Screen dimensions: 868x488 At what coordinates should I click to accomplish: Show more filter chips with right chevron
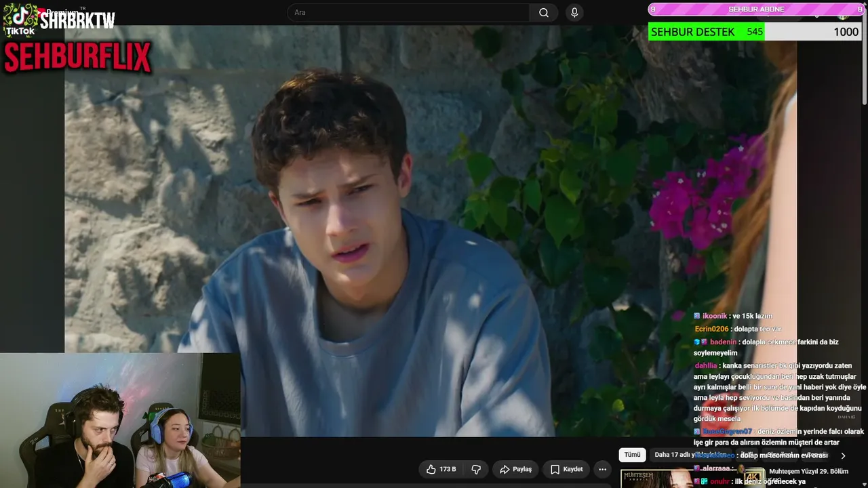coord(843,455)
